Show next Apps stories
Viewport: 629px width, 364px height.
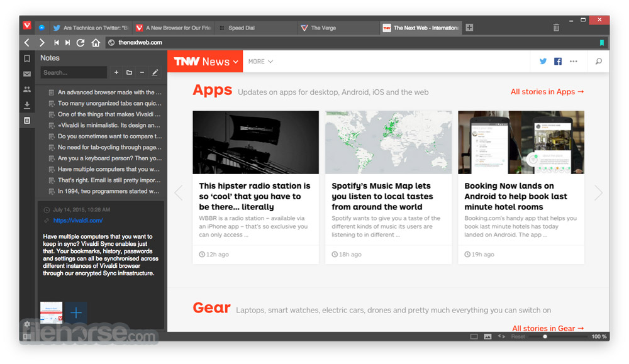(598, 193)
